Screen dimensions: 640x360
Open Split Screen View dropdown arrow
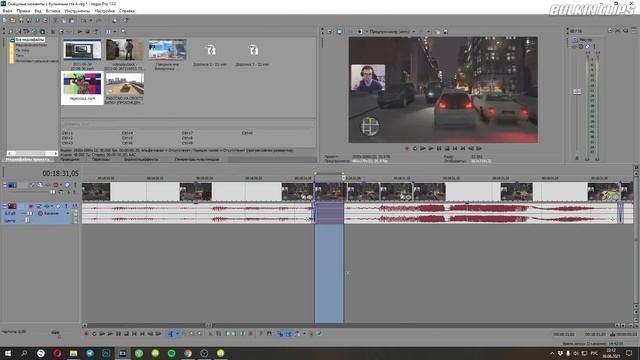pos(367,31)
